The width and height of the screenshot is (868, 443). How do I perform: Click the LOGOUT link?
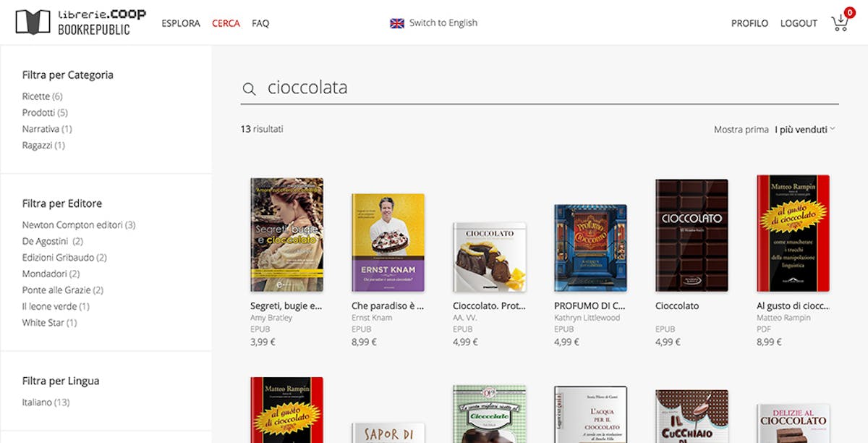(799, 23)
